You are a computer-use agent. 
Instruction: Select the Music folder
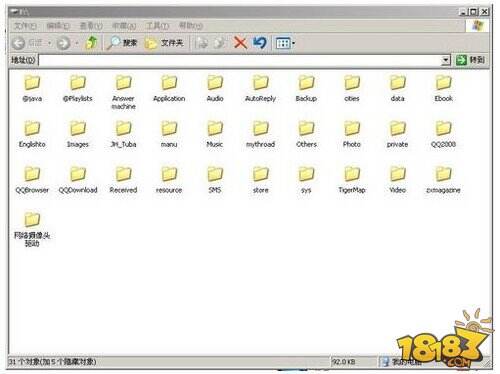(x=215, y=135)
